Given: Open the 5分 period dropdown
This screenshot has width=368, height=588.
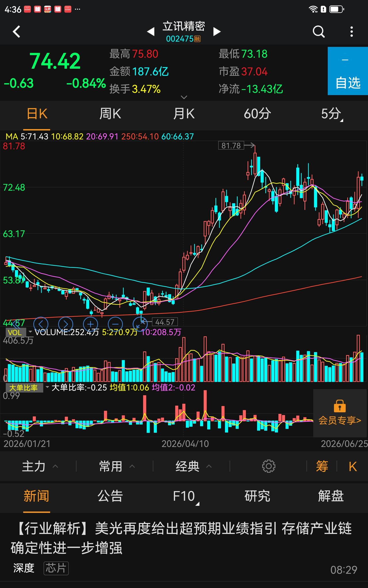Looking at the screenshot, I should (332, 114).
